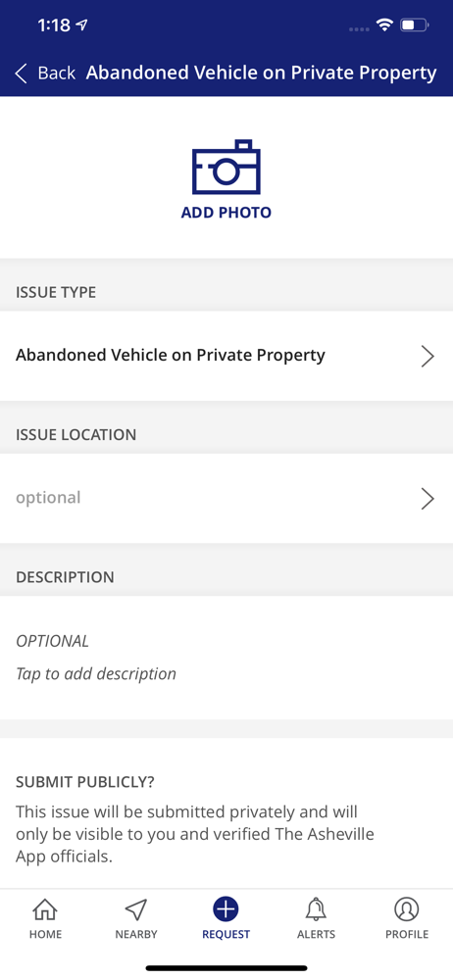Tap the camera icon to add a photo
The image size is (453, 980).
(x=226, y=167)
